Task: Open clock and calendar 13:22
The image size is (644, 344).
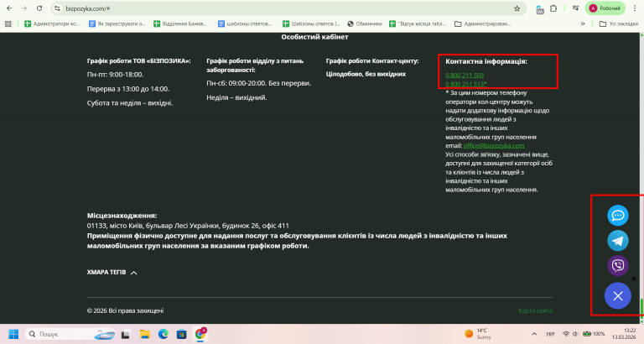Action: [624, 334]
